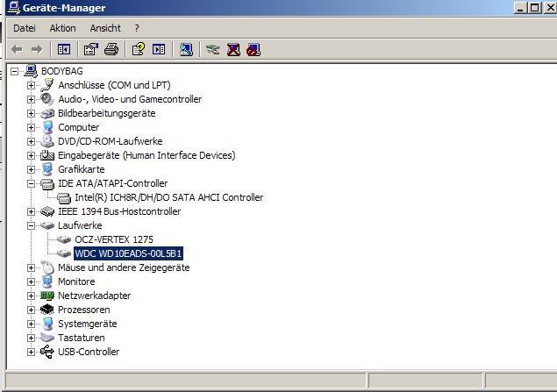557x392 pixels.
Task: Select Intel(R) ICH8R/DH/DO SATA AHCI Controller
Action: pyautogui.click(x=168, y=197)
